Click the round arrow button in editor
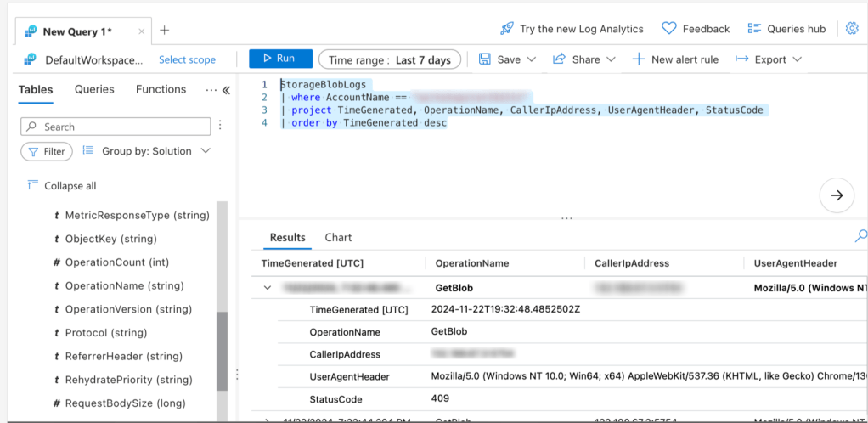The width and height of the screenshot is (868, 423). tap(837, 195)
